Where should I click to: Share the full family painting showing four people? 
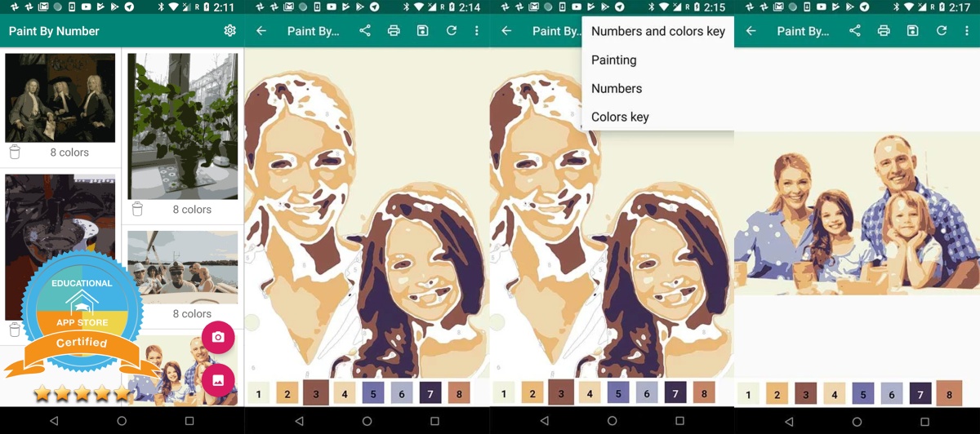(x=854, y=31)
